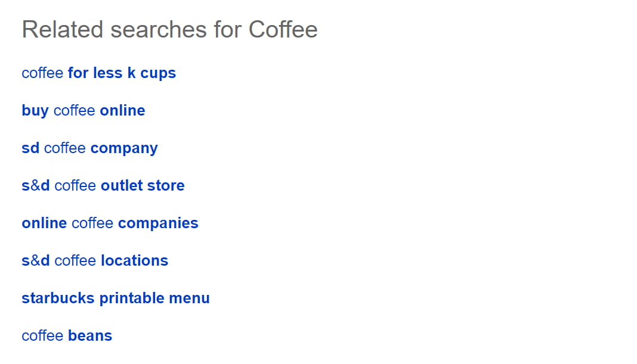This screenshot has width=637, height=364.
Task: Open the "s&d coffee outlet store" link
Action: tap(103, 186)
